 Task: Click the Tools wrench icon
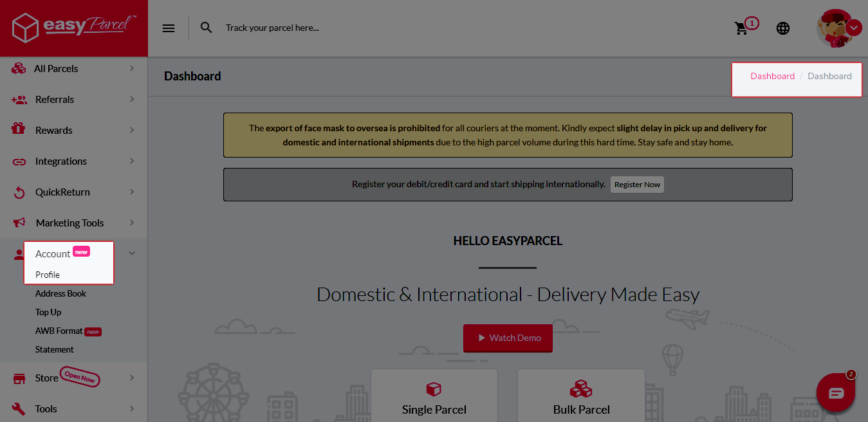19,408
